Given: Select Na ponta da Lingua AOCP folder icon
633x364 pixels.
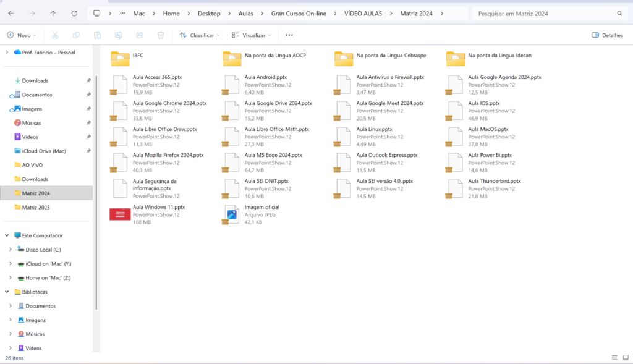Looking at the screenshot, I should click(x=232, y=59).
